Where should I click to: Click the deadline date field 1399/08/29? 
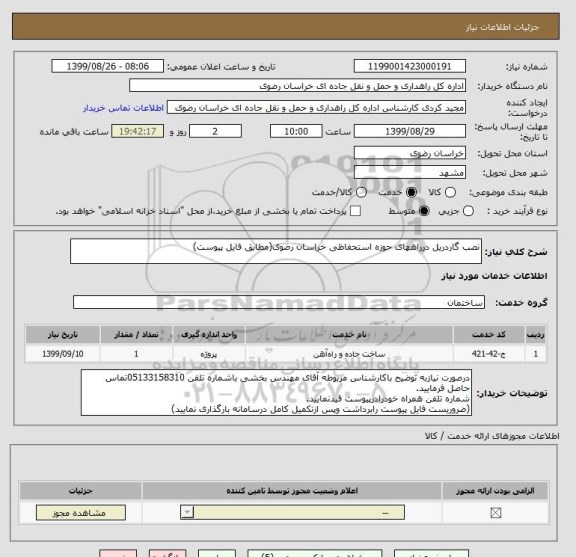coord(410,131)
